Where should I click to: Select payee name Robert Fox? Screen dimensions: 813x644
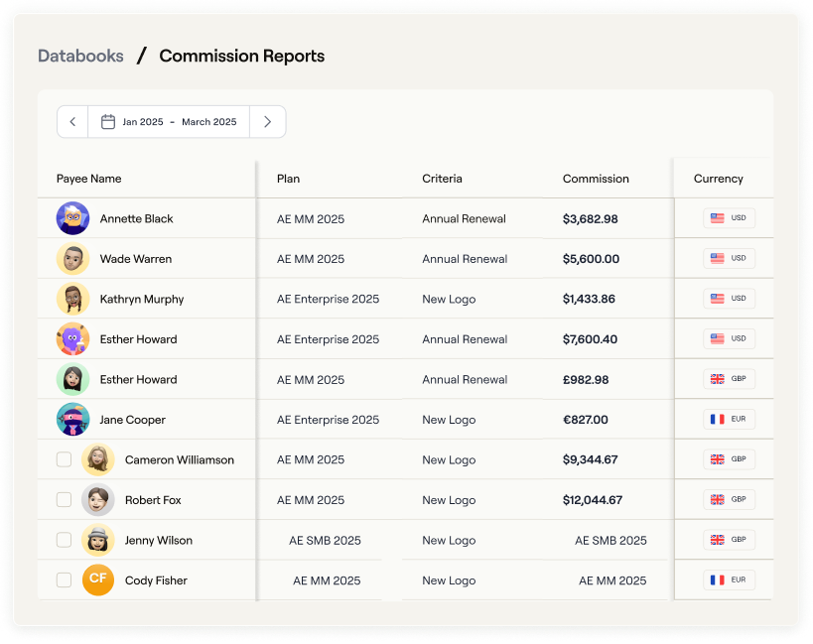153,500
